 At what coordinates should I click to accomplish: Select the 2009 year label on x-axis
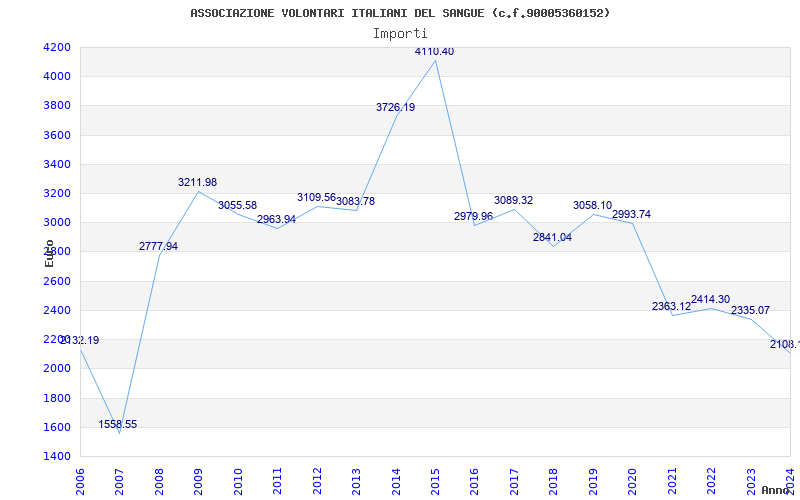[x=198, y=482]
